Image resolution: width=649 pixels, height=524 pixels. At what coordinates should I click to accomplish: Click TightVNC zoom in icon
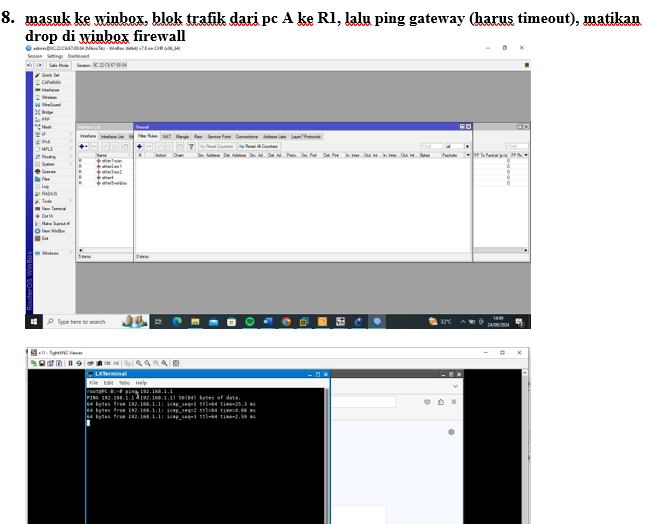coord(139,363)
